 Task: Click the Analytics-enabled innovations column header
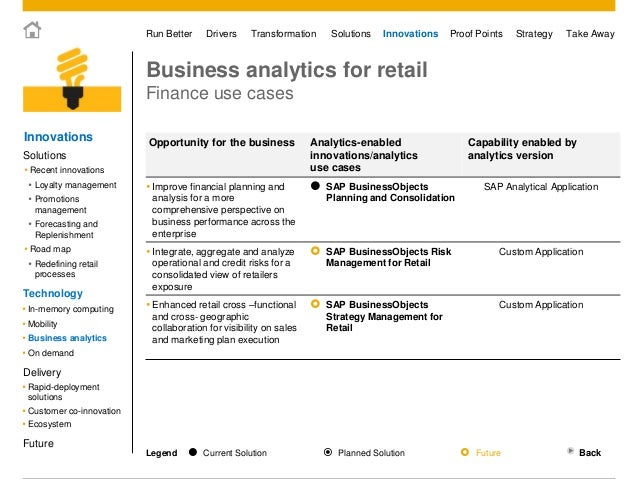(364, 155)
